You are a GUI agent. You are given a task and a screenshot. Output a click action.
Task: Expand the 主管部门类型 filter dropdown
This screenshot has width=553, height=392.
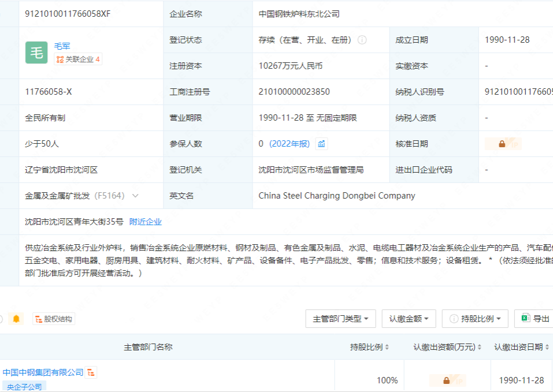(340, 319)
